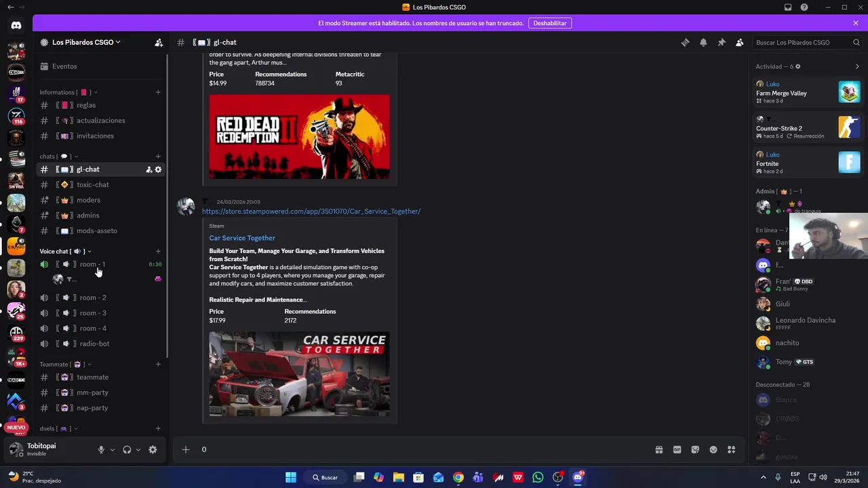
Task: Collapse the Teammate category
Action: point(65,365)
